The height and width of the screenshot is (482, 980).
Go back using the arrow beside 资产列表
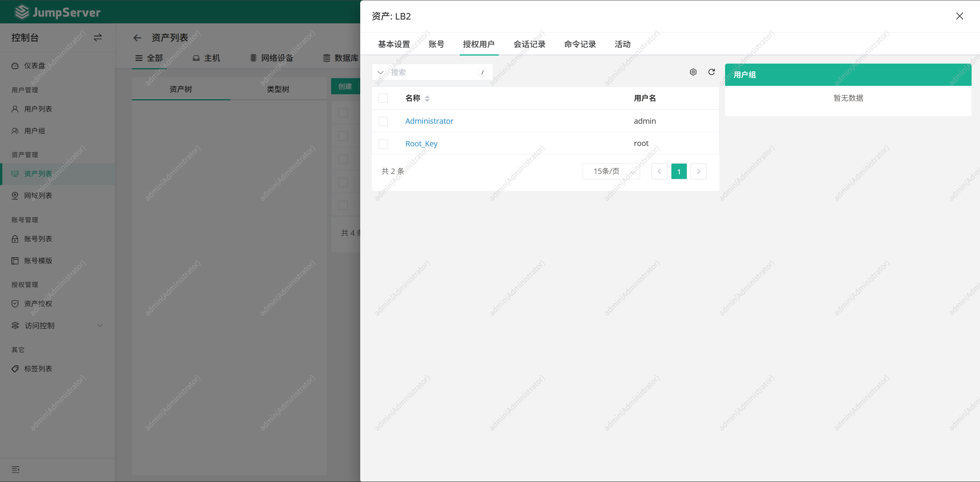click(x=137, y=38)
